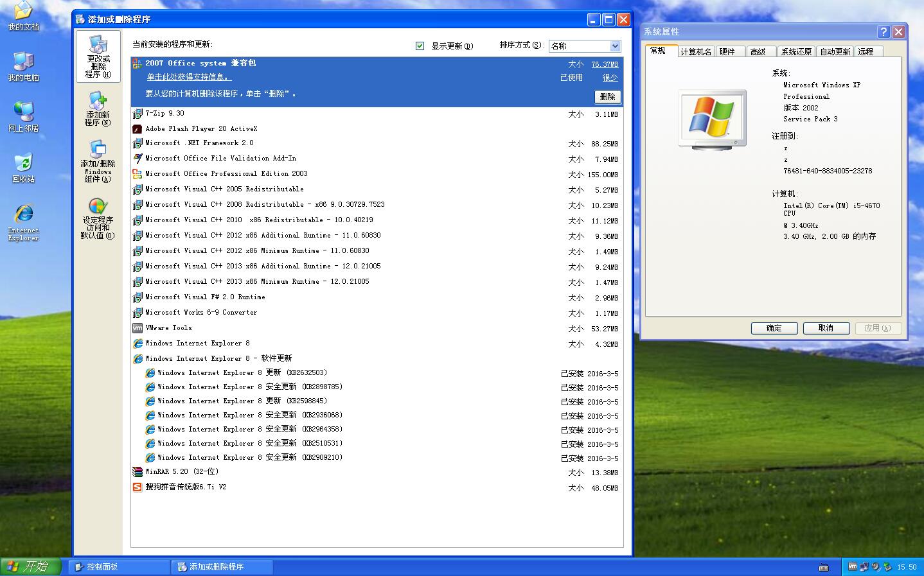Viewport: 924px width, 576px height.
Task: Toggle 显示更新 checkbox
Action: [x=420, y=46]
